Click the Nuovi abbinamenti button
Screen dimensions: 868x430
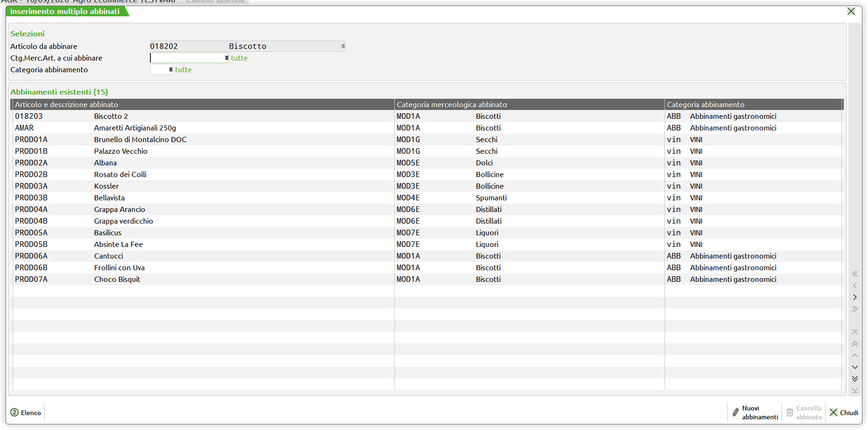pyautogui.click(x=755, y=413)
